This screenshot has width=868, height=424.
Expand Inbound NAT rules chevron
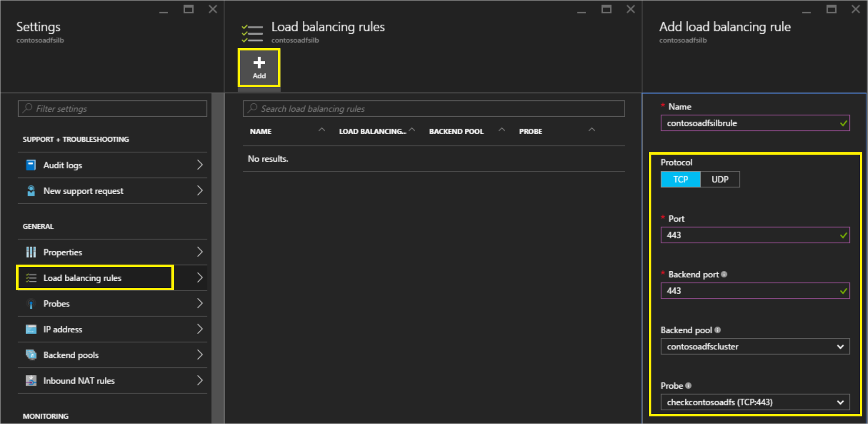tap(200, 380)
